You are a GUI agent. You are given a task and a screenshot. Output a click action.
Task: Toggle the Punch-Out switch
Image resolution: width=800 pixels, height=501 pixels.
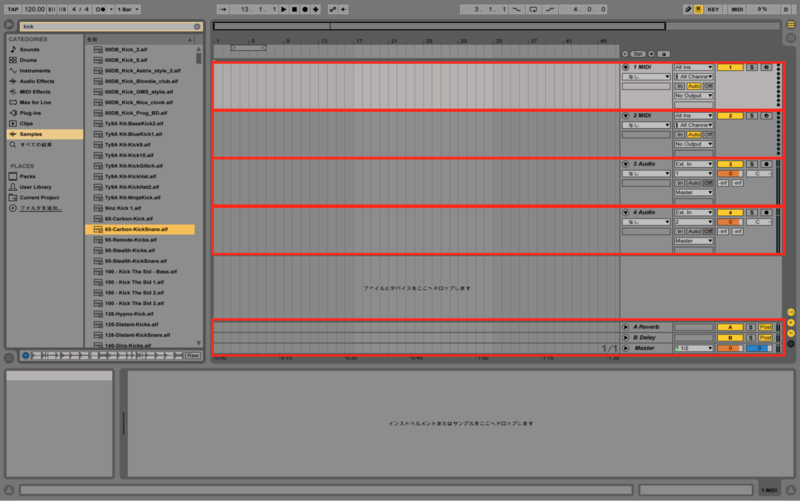pyautogui.click(x=549, y=9)
